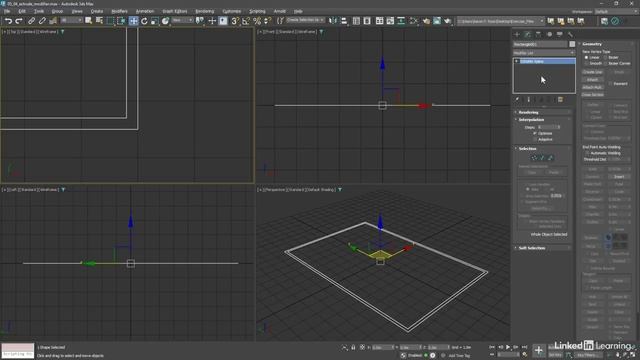Activate the Select and Rotate tool
Screen dimensions: 640x360
tap(144, 21)
